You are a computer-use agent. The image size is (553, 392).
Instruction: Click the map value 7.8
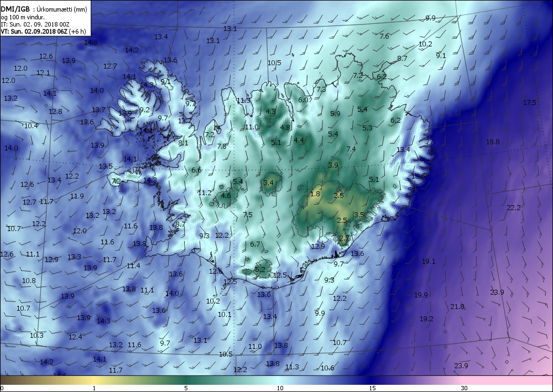pos(222,147)
